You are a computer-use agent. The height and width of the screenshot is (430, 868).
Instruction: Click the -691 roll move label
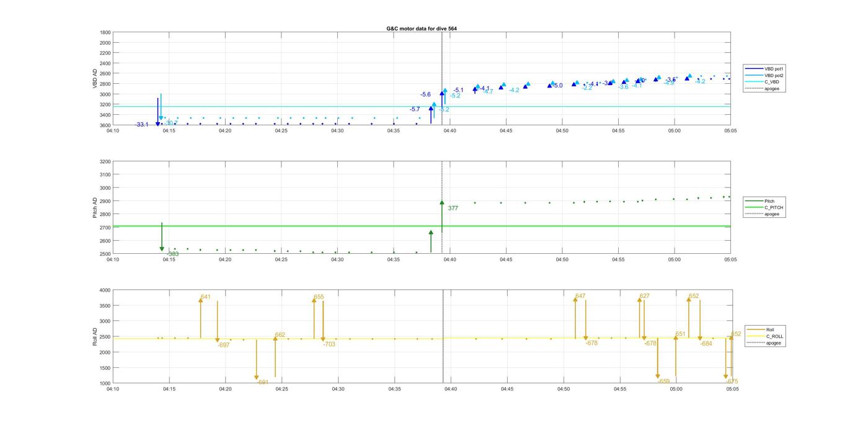263,382
